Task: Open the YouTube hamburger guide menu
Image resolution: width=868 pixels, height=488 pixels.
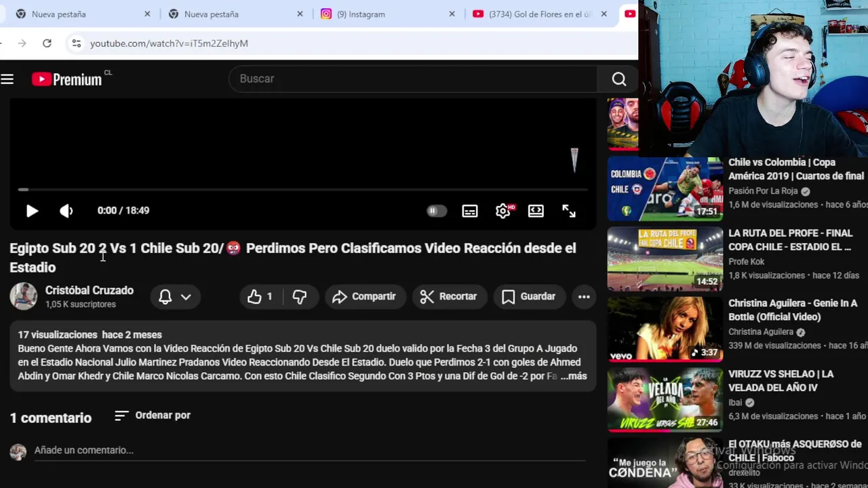Action: pyautogui.click(x=7, y=79)
